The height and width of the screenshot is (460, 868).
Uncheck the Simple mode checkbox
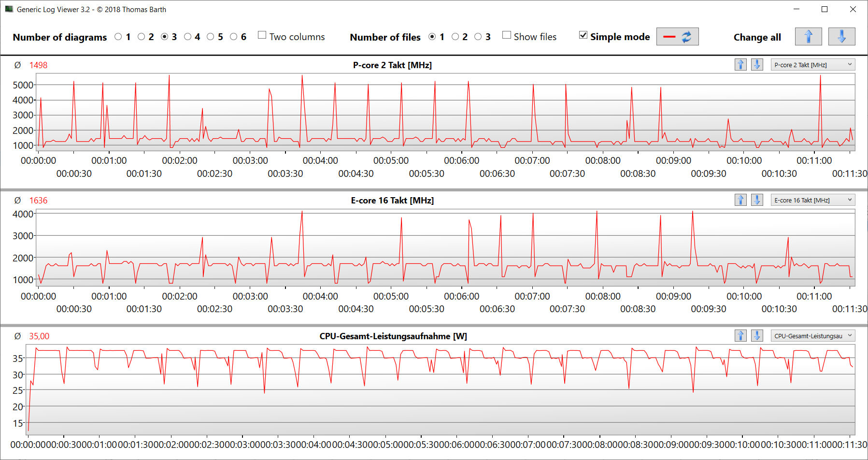(583, 35)
